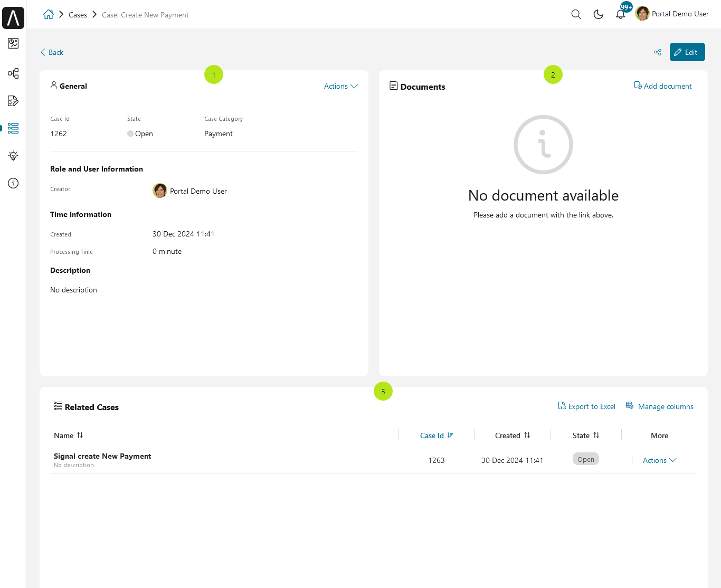Click the home icon in the breadcrumb
Image resolution: width=721 pixels, height=588 pixels.
point(49,15)
